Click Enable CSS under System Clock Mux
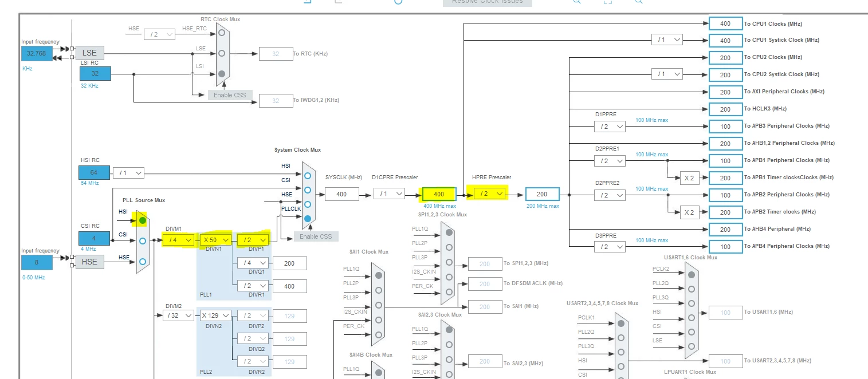The image size is (868, 379). [x=316, y=236]
